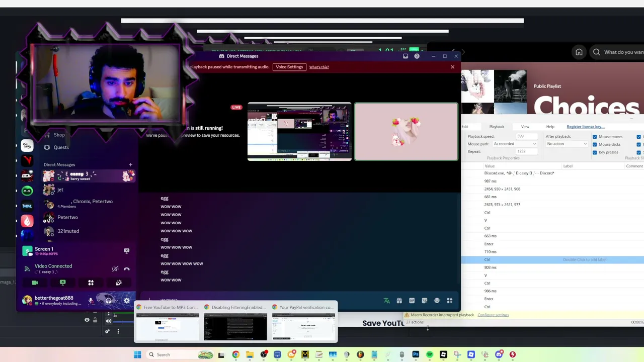This screenshot has height=362, width=644.
Task: Select the highlighted Ctrl action row
Action: [552, 259]
